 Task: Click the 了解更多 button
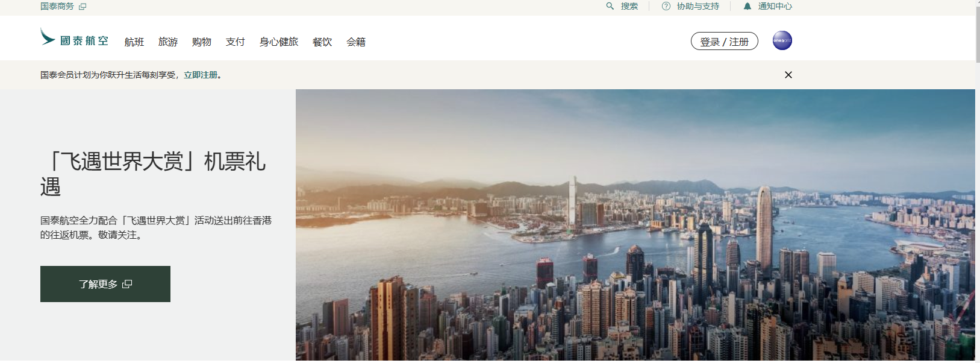tap(105, 284)
